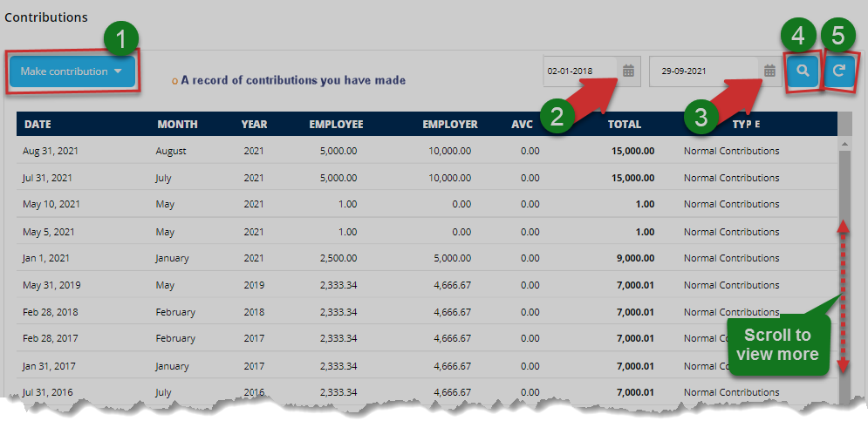Image resolution: width=868 pixels, height=421 pixels.
Task: Sort by the TOTAL column header
Action: (624, 125)
